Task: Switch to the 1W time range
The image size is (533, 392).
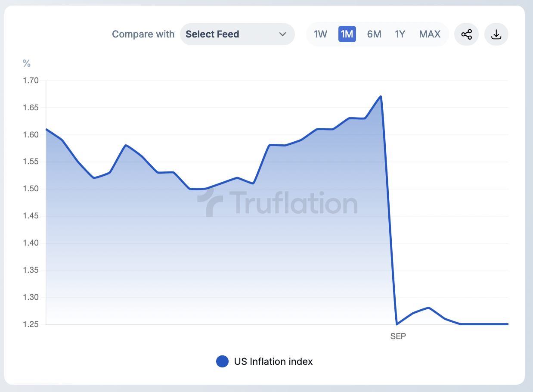Action: pyautogui.click(x=320, y=34)
